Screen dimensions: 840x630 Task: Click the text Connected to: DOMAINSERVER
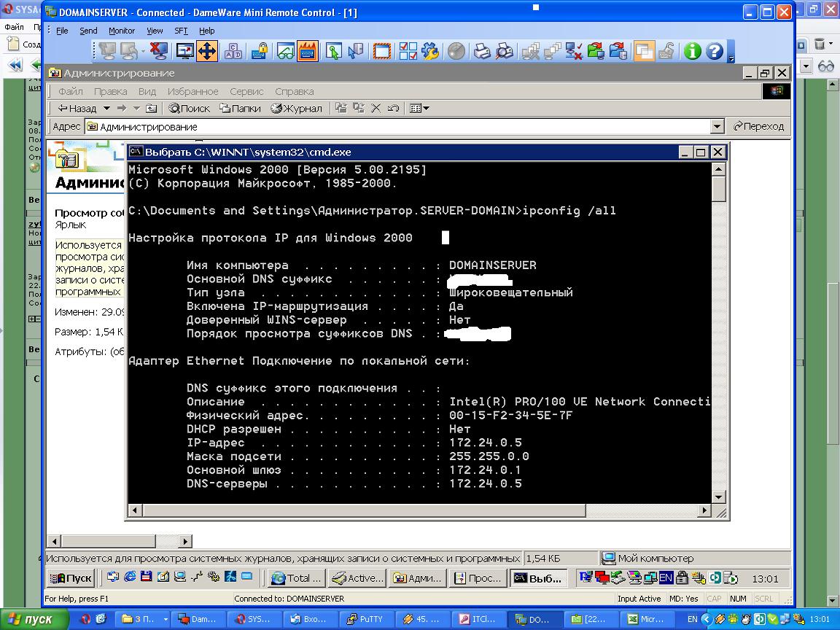point(289,599)
